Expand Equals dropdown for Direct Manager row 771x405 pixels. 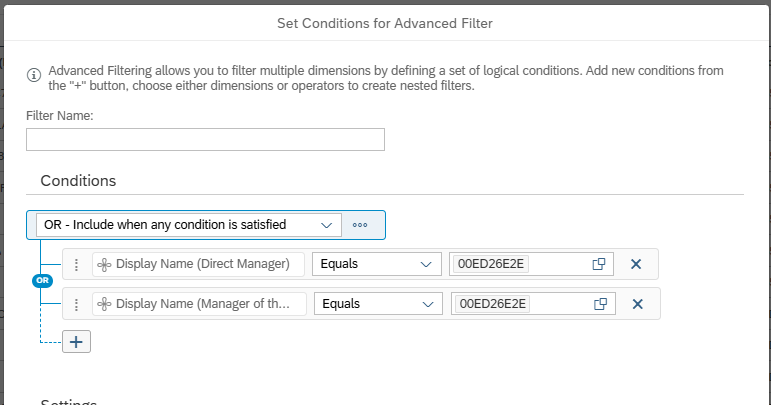pos(426,264)
